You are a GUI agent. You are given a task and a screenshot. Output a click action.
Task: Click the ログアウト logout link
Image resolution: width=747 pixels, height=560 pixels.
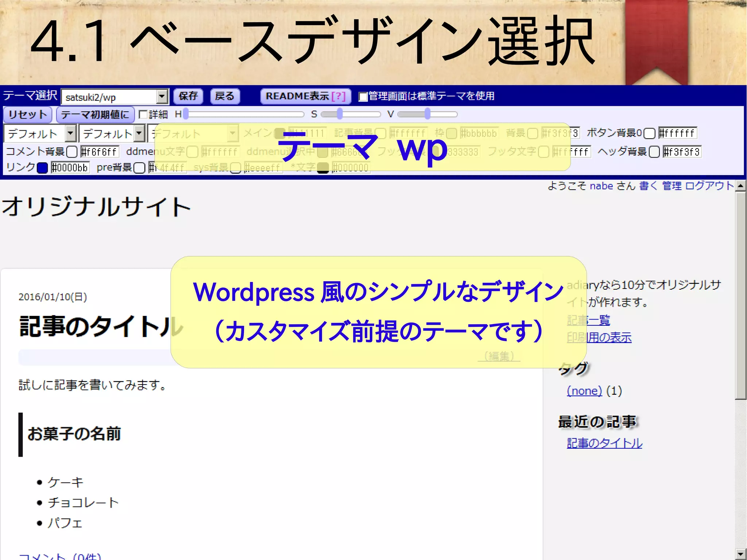709,186
